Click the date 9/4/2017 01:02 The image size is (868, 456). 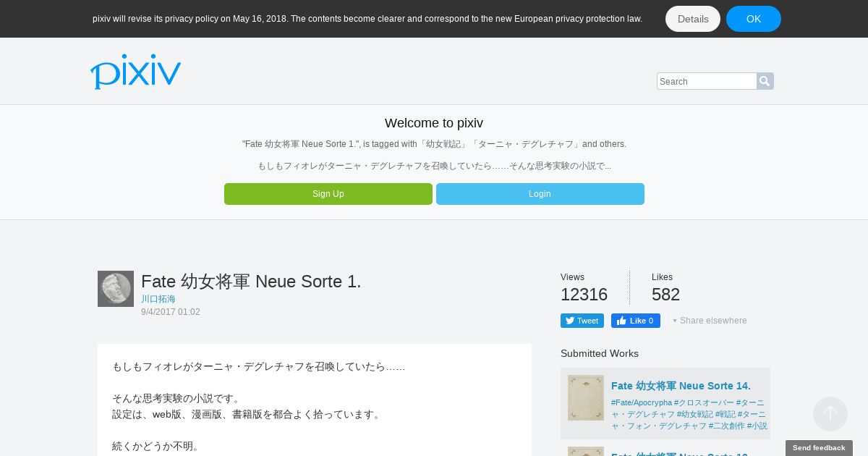[171, 312]
